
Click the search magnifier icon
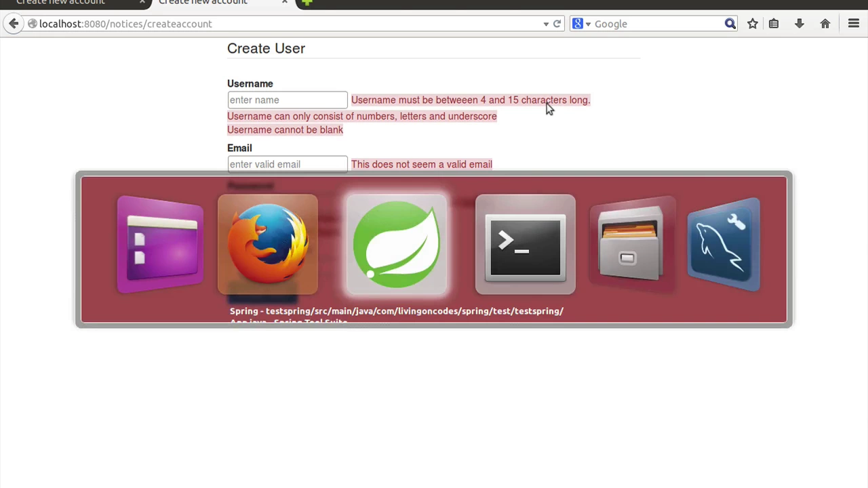pos(730,24)
